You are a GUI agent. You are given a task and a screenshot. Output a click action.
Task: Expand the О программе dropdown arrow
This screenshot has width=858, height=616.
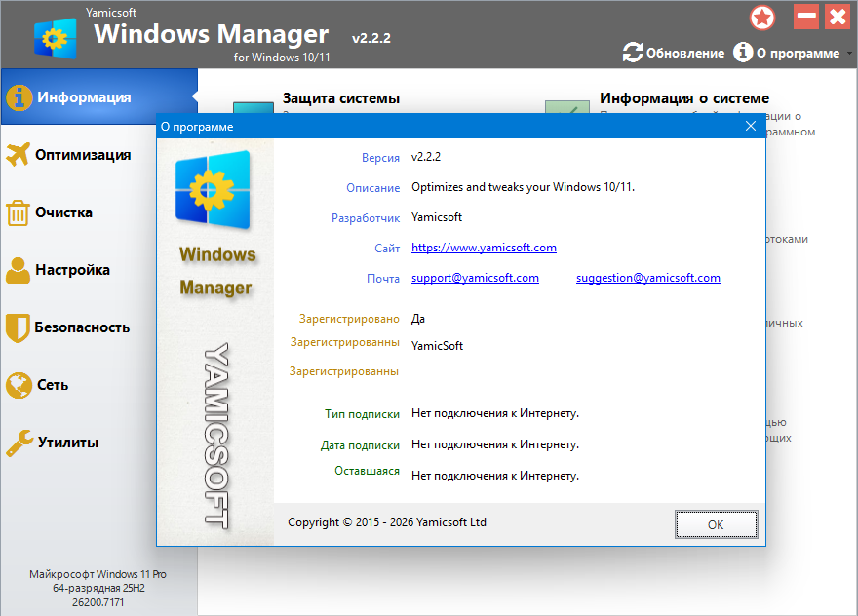848,54
